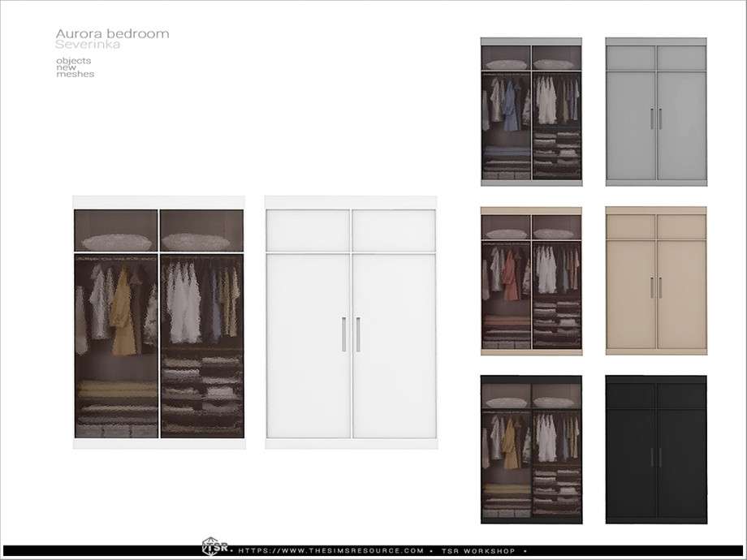747x560 pixels.
Task: Select the gray closed wardrobe swatch
Action: coord(656,111)
